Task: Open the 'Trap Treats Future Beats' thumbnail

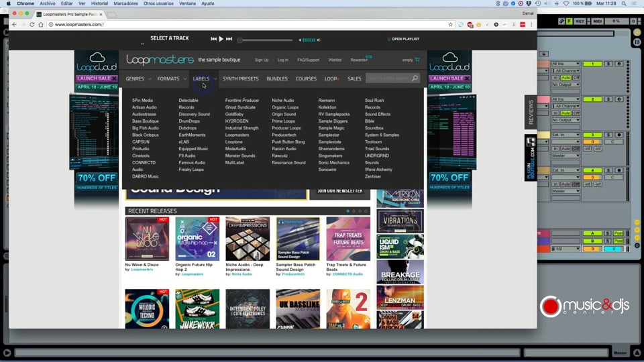Action: pos(348,239)
